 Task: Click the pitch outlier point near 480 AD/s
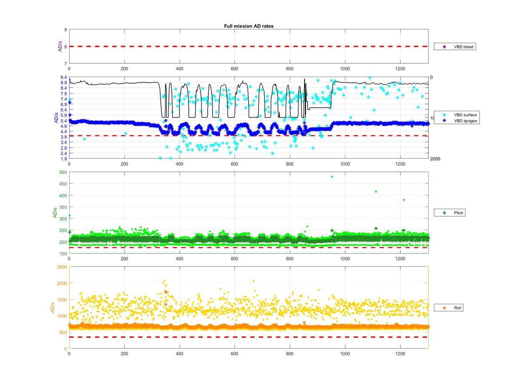tap(332, 177)
